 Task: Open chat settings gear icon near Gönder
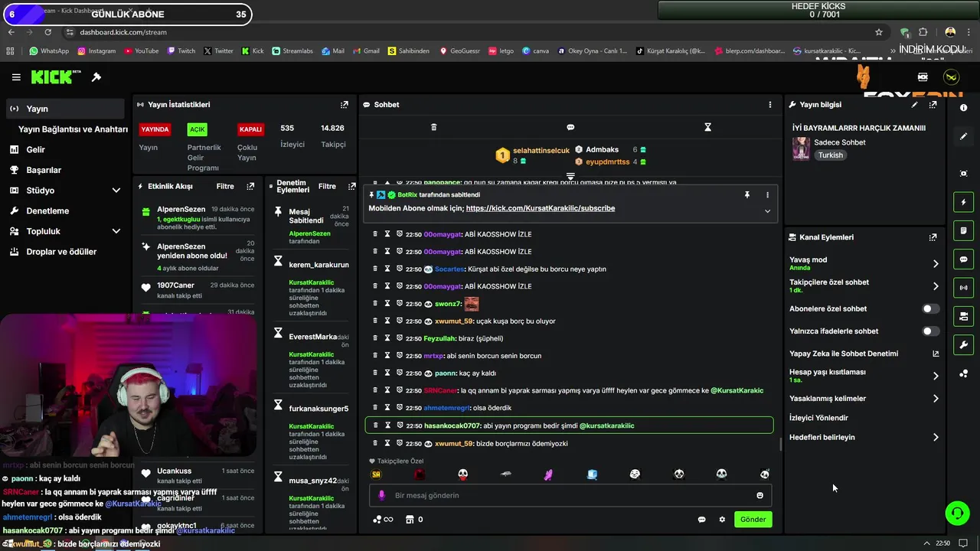pyautogui.click(x=722, y=520)
